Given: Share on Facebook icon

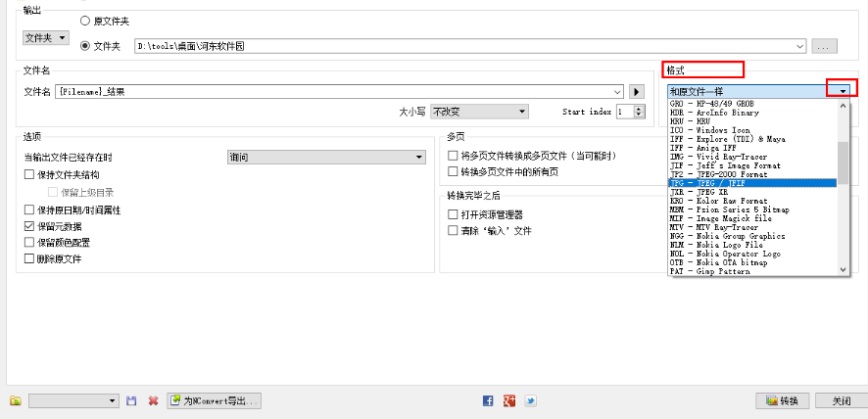Looking at the screenshot, I should 488,400.
